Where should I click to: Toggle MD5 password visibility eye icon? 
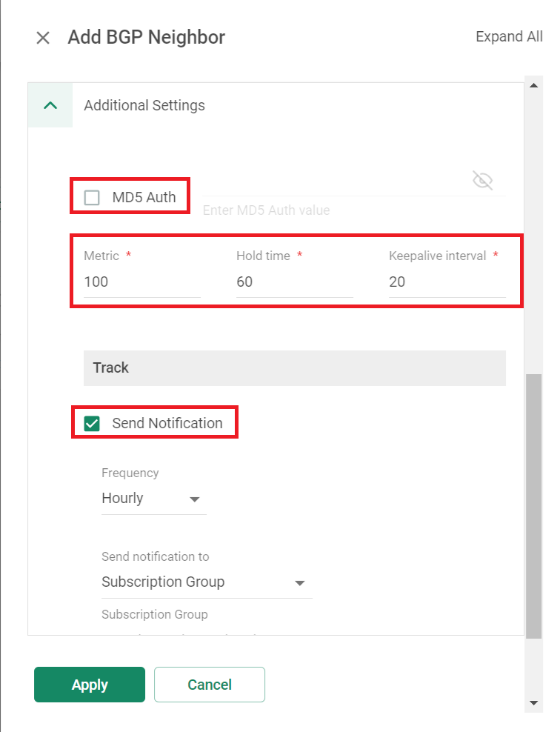(482, 180)
